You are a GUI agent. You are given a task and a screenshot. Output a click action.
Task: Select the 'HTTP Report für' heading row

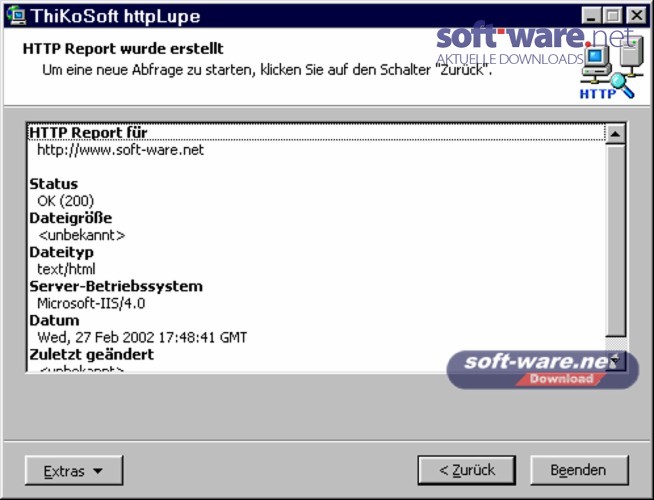click(317, 133)
